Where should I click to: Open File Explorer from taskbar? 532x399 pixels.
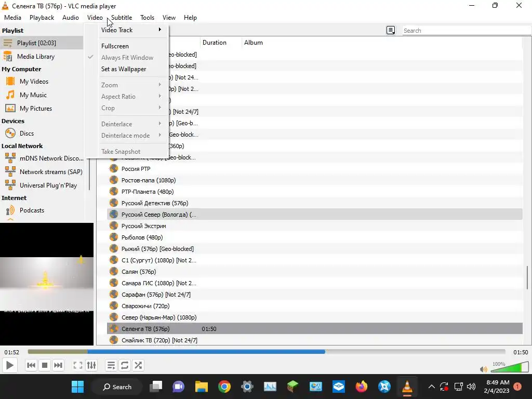click(x=202, y=387)
